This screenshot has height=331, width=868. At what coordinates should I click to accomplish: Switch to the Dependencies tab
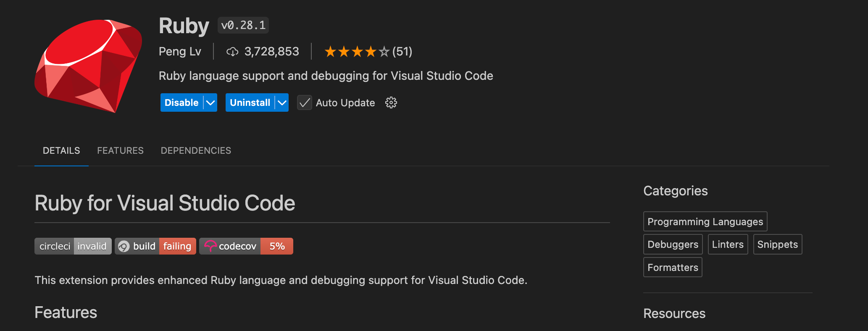pyautogui.click(x=196, y=150)
